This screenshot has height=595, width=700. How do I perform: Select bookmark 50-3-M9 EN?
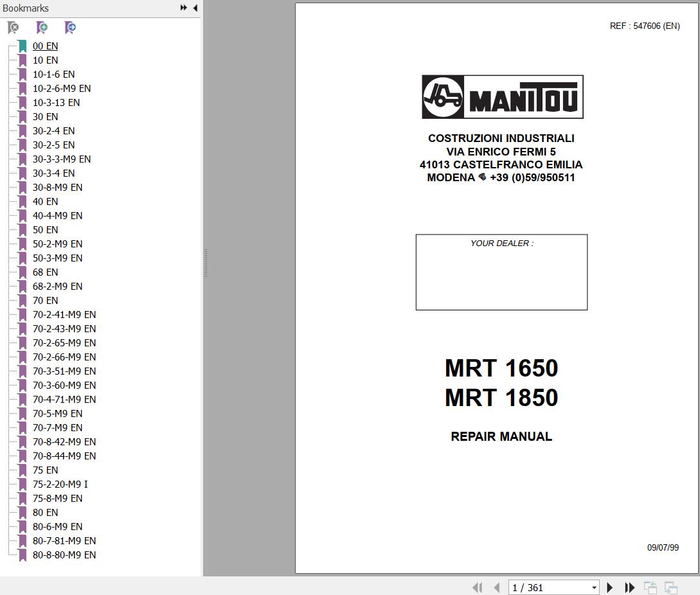tap(58, 258)
